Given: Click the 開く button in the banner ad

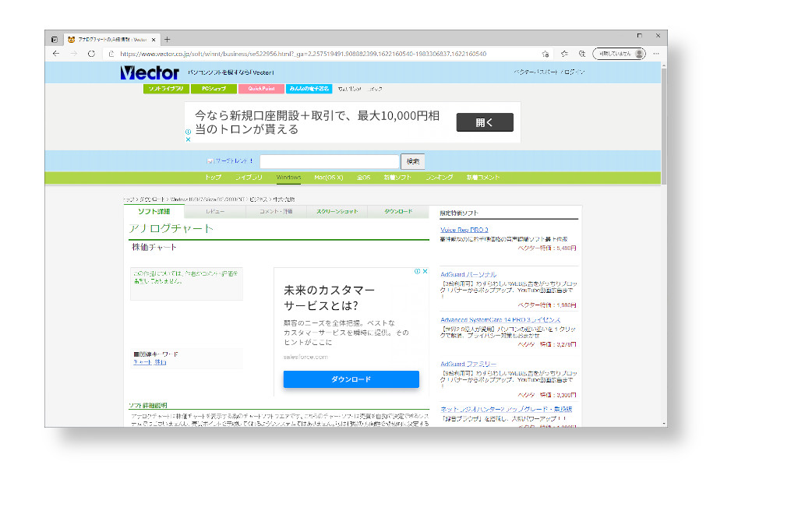Looking at the screenshot, I should 485,122.
